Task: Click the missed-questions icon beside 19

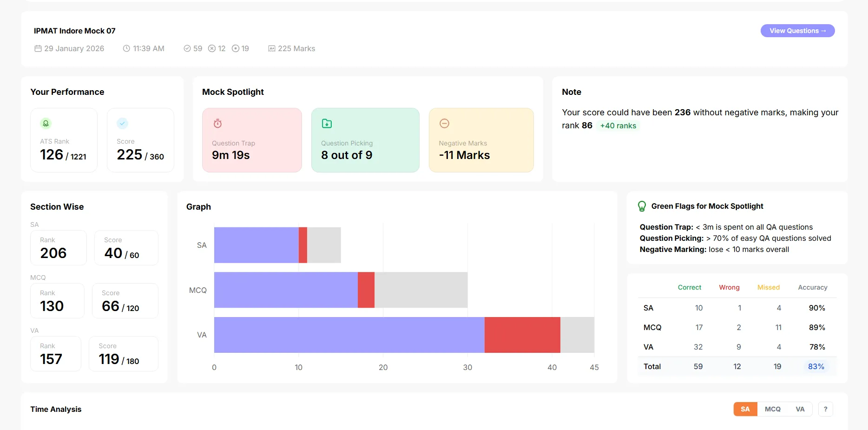Action: tap(236, 48)
